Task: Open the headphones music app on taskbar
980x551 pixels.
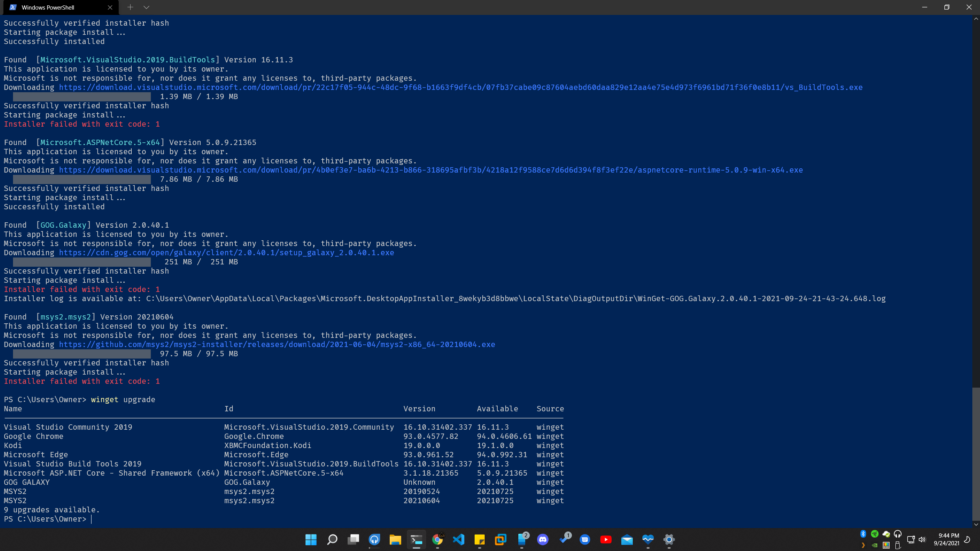Action: [374, 540]
